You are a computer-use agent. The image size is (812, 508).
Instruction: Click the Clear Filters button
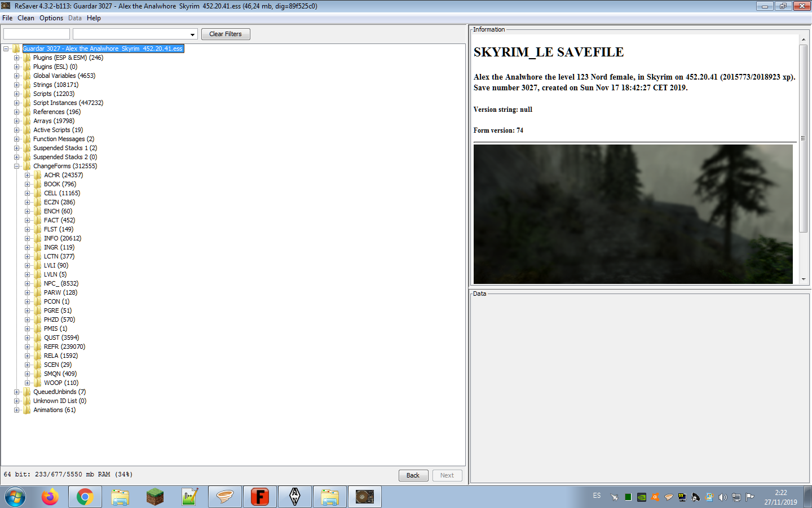(x=226, y=34)
